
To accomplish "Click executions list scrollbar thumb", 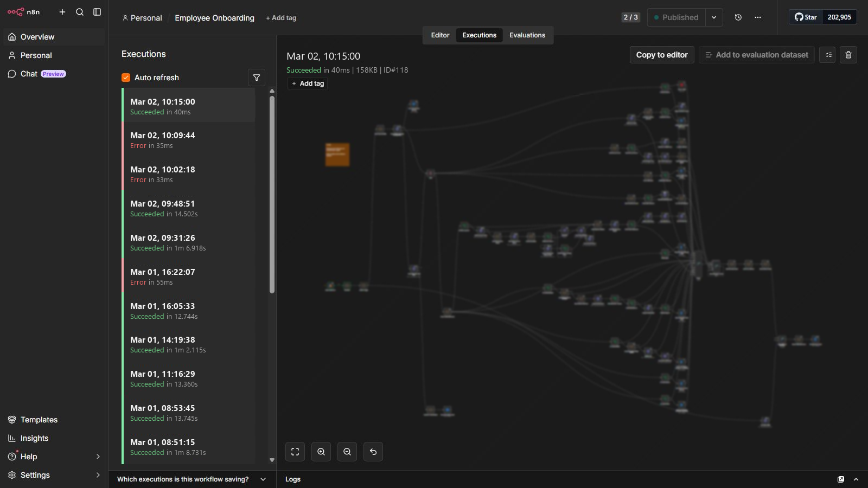I will tap(272, 195).
